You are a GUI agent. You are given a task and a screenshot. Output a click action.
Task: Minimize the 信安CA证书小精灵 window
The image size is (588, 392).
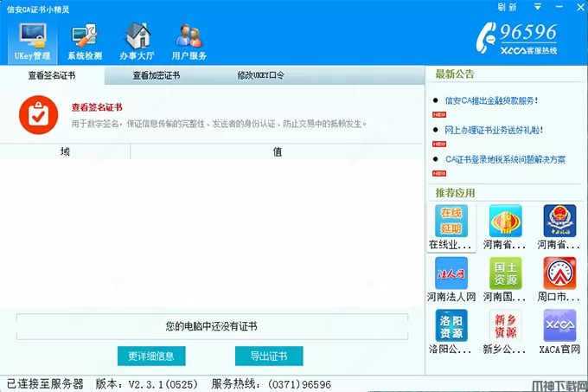pyautogui.click(x=559, y=7)
